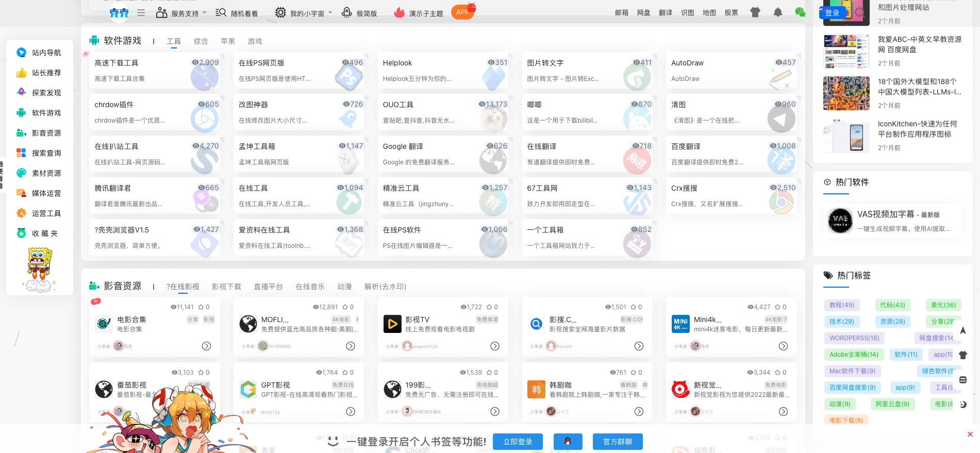The image size is (980, 453).
Task: Click the circled arrow on MOFLI card
Action: tap(351, 346)
